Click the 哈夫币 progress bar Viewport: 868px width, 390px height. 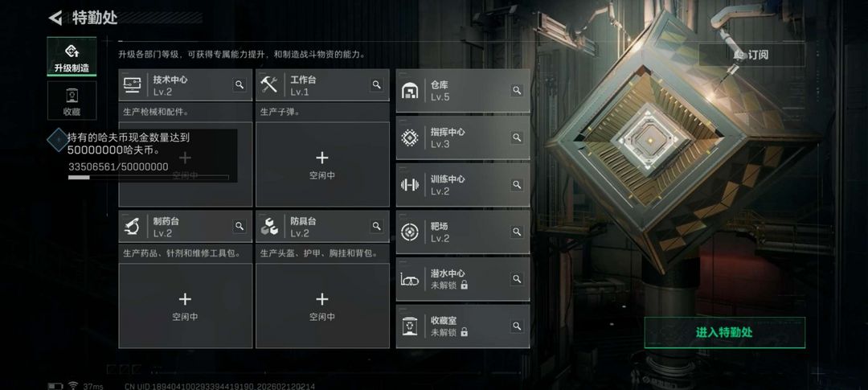click(149, 177)
